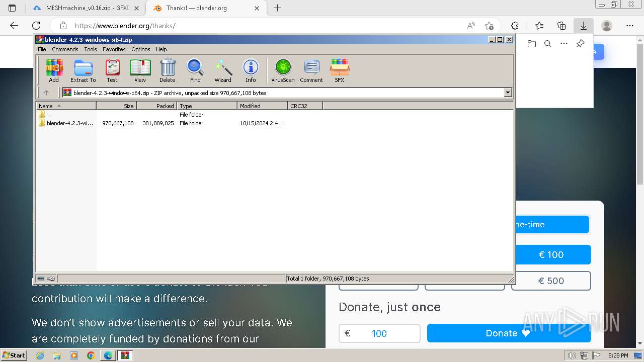Click the Add icon in WinRAR toolbar
Screen dimensions: 644x362
(x=54, y=70)
